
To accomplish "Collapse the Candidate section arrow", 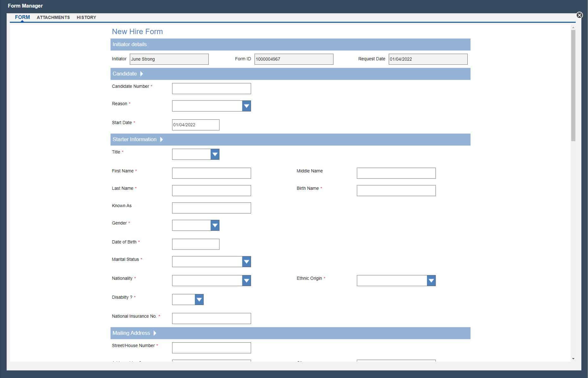I will click(141, 74).
